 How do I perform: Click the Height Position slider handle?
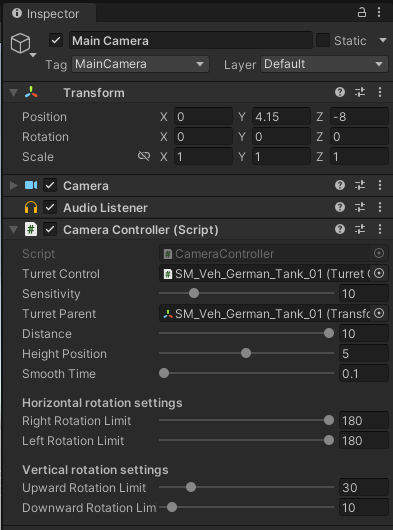[246, 353]
